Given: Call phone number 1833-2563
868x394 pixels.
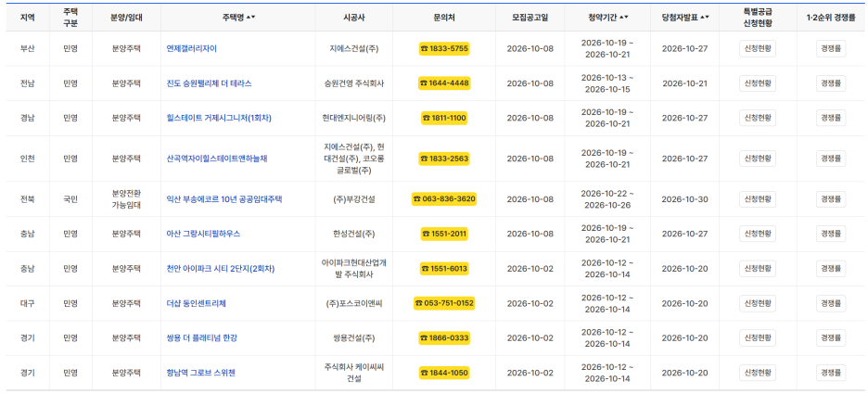Looking at the screenshot, I should [444, 159].
